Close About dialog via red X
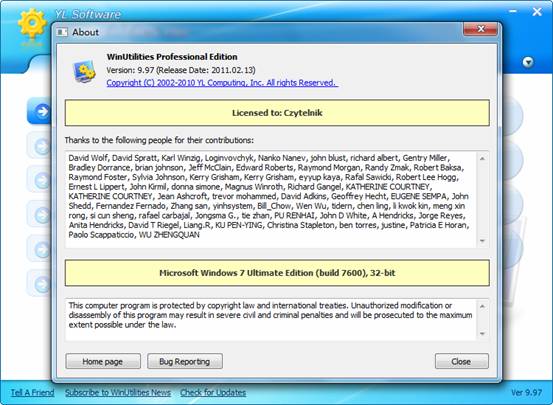 (x=480, y=29)
